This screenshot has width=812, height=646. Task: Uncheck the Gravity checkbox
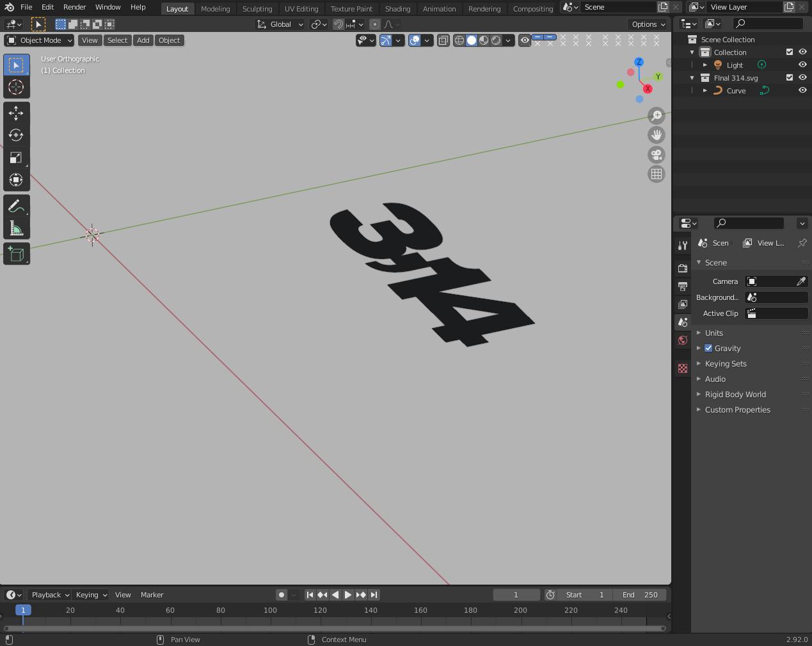pos(708,349)
